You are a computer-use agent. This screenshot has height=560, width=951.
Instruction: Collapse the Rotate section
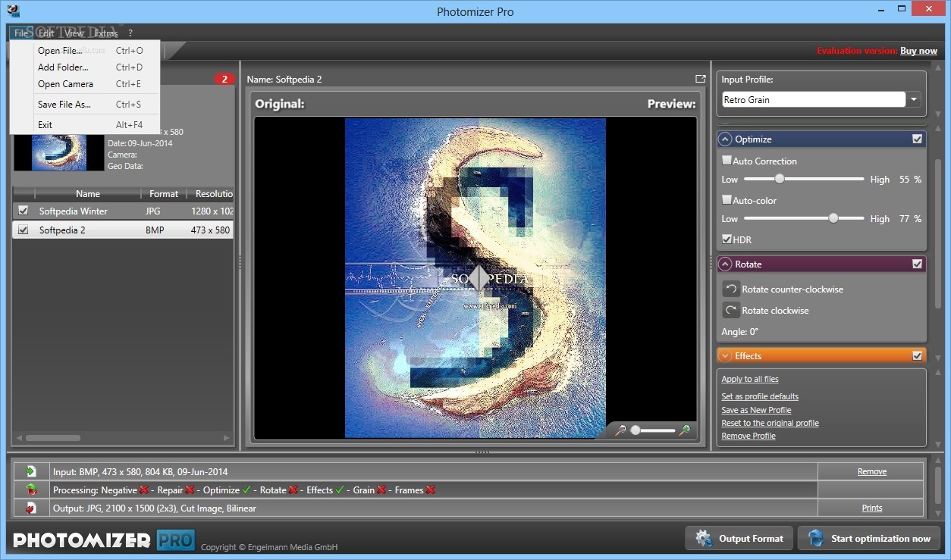click(x=726, y=264)
